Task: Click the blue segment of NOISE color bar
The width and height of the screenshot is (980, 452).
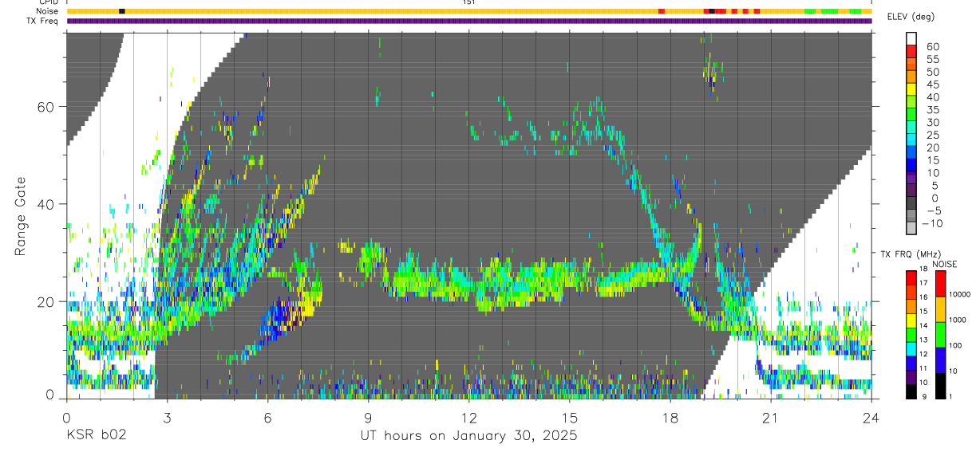Action: coord(940,360)
